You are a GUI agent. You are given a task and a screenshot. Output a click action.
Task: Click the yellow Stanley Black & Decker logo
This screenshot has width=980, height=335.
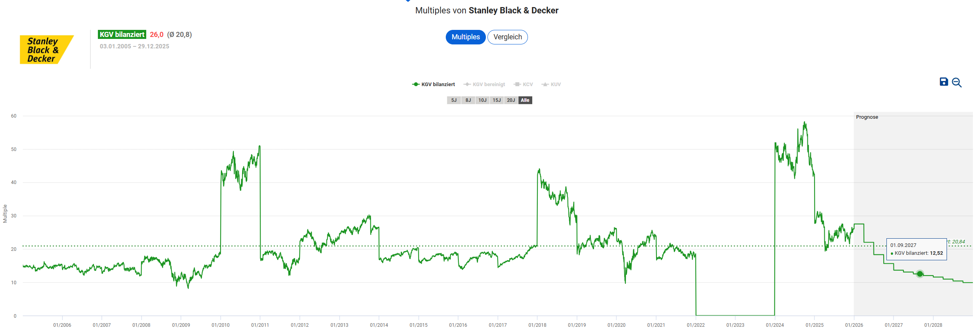pyautogui.click(x=46, y=50)
